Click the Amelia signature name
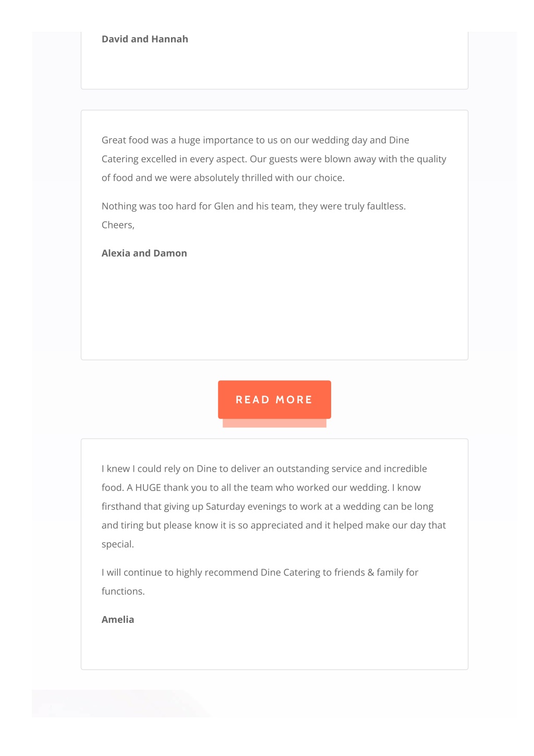Image resolution: width=534 pixels, height=756 pixels. click(x=118, y=619)
